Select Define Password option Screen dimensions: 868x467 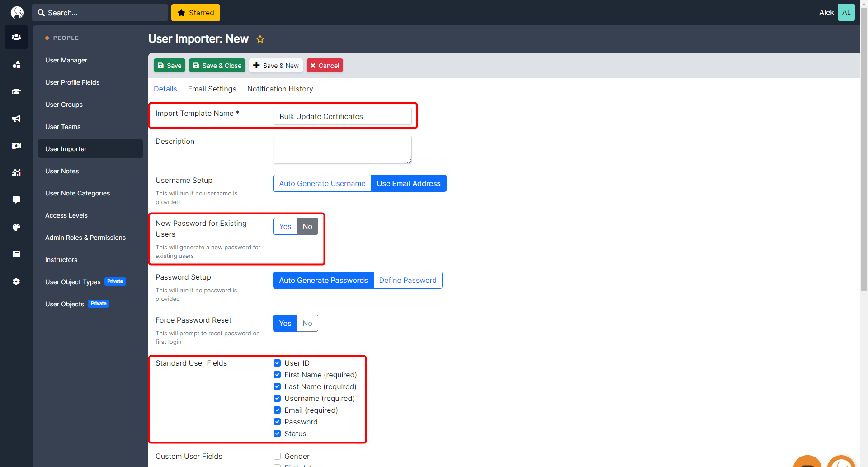[x=408, y=280]
